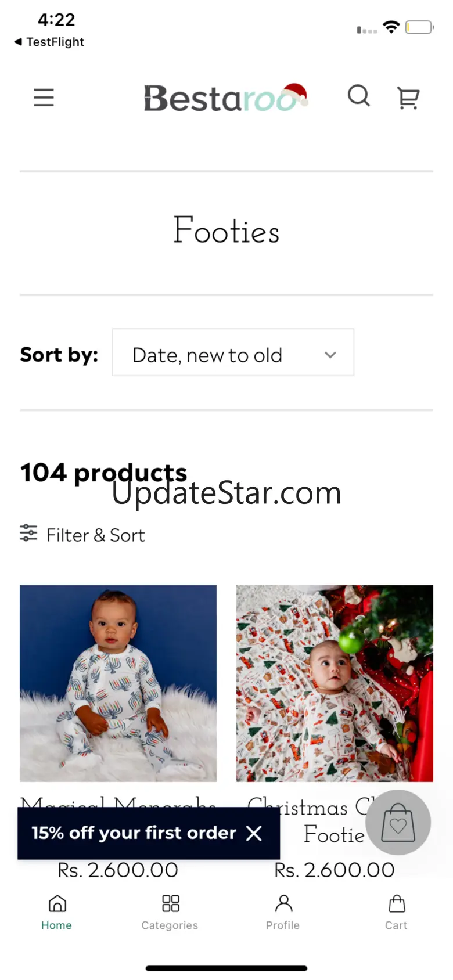Expand sort options using the chevron arrow
This screenshot has width=453, height=980.
click(330, 355)
